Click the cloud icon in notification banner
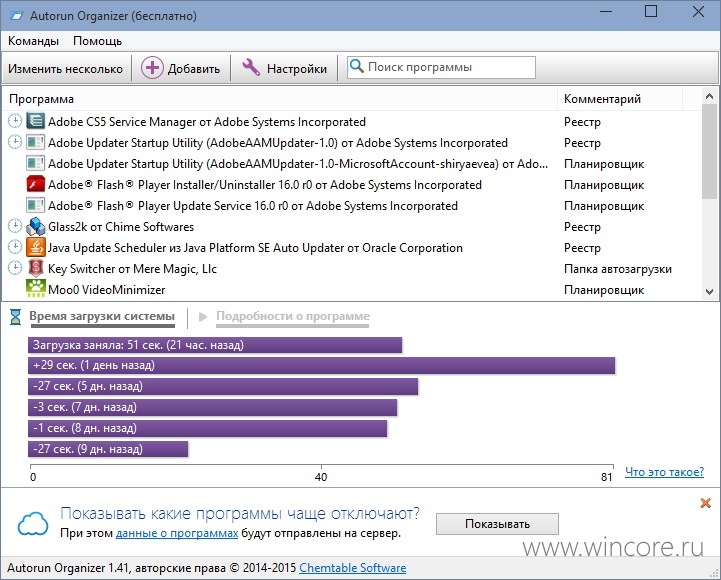This screenshot has height=580, width=721. click(33, 523)
